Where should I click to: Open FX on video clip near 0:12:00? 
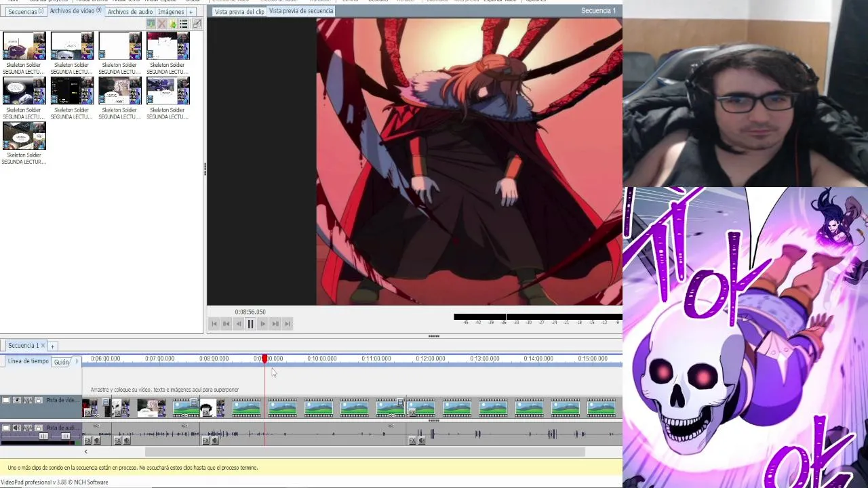[412, 413]
